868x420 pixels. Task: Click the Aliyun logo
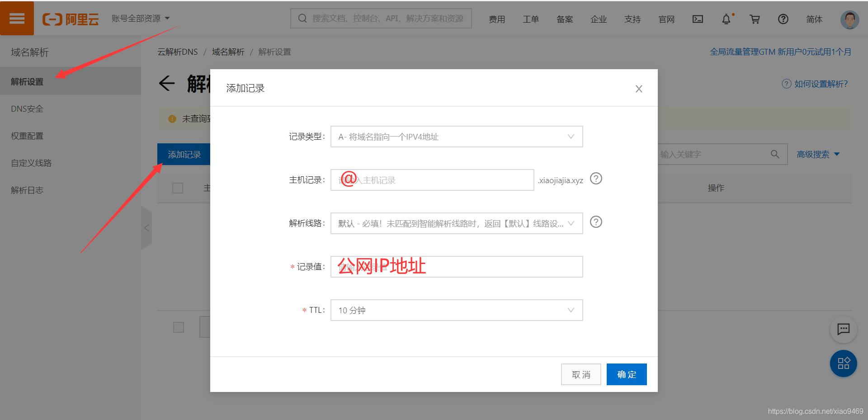(x=70, y=19)
